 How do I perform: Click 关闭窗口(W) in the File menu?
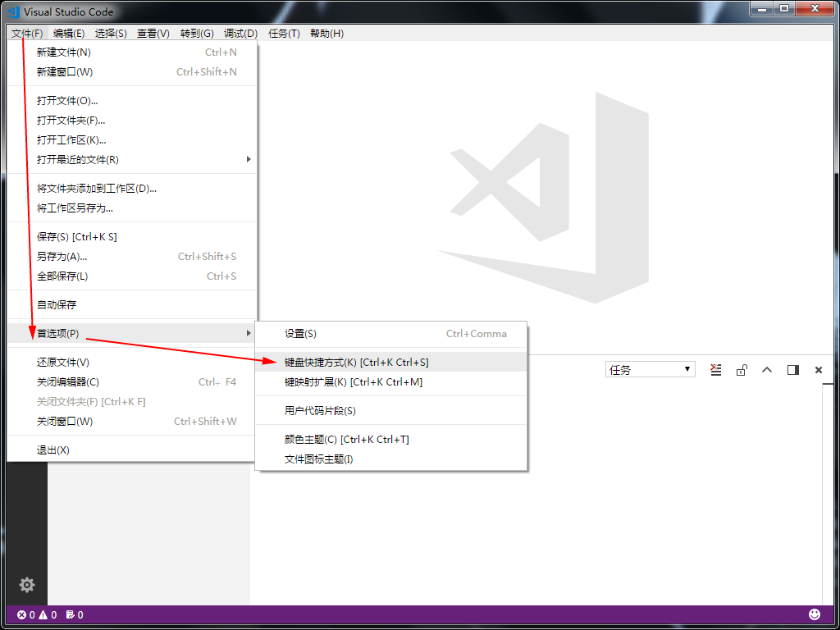tap(132, 421)
